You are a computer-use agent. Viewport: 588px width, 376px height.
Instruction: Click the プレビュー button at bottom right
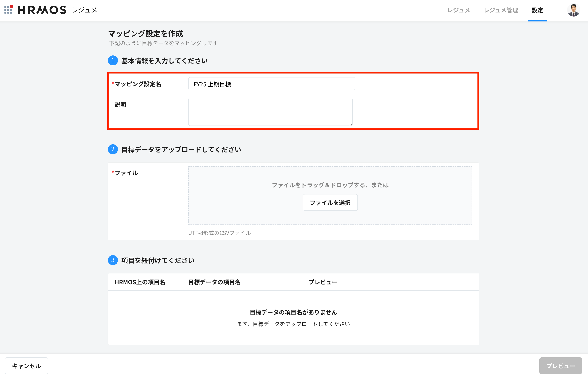click(x=560, y=366)
